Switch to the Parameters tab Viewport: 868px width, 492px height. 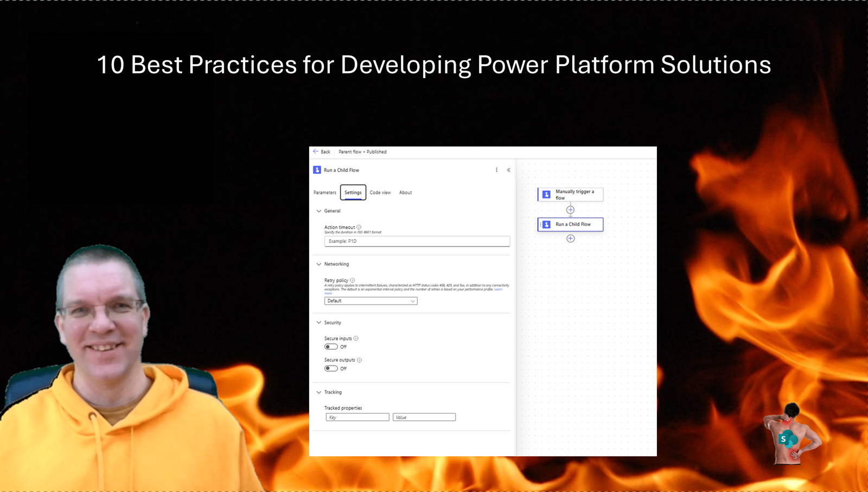(x=325, y=193)
